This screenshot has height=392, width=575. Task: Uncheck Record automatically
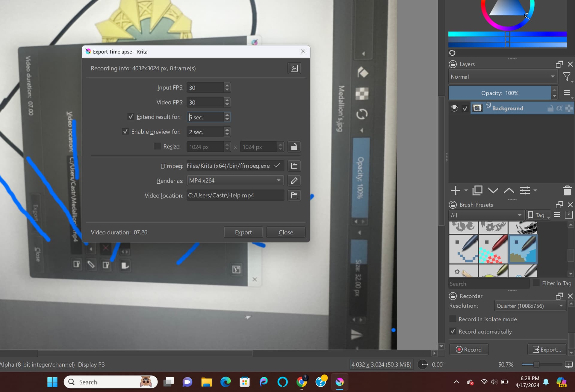click(453, 331)
